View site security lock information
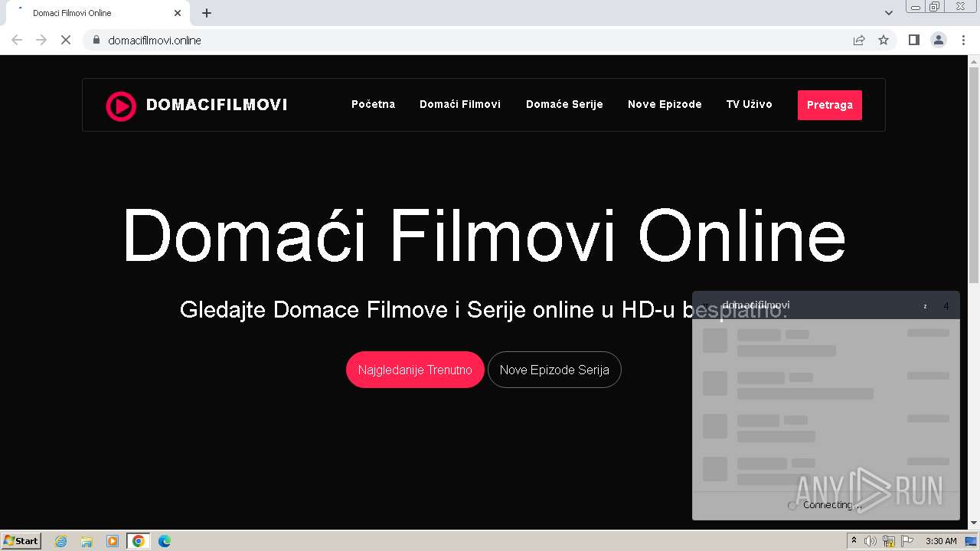The image size is (980, 551). pyautogui.click(x=96, y=40)
